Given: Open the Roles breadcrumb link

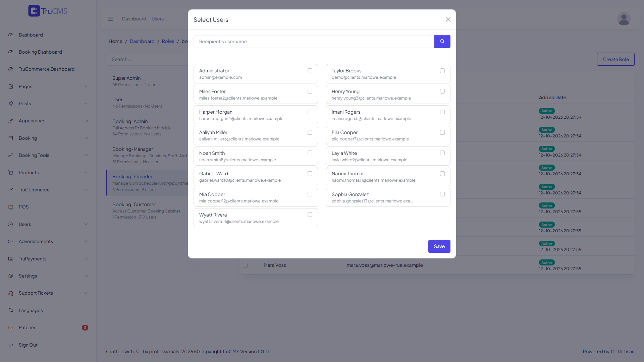Looking at the screenshot, I should tap(168, 41).
